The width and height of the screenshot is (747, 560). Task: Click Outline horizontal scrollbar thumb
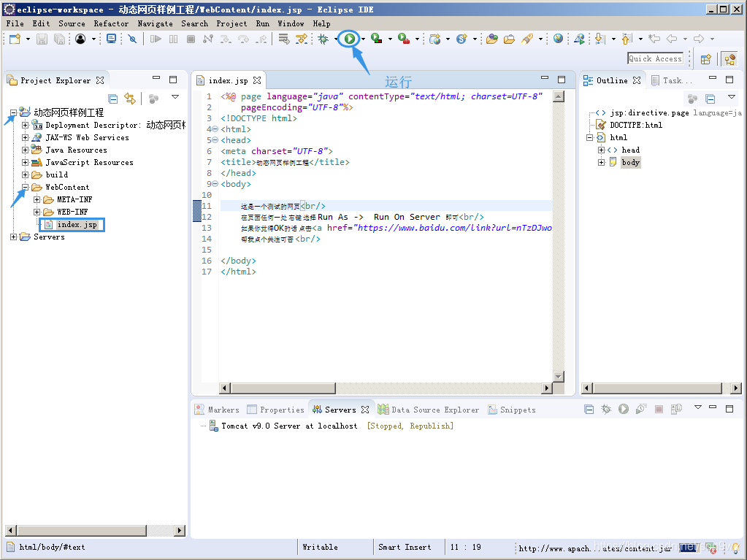click(x=657, y=388)
